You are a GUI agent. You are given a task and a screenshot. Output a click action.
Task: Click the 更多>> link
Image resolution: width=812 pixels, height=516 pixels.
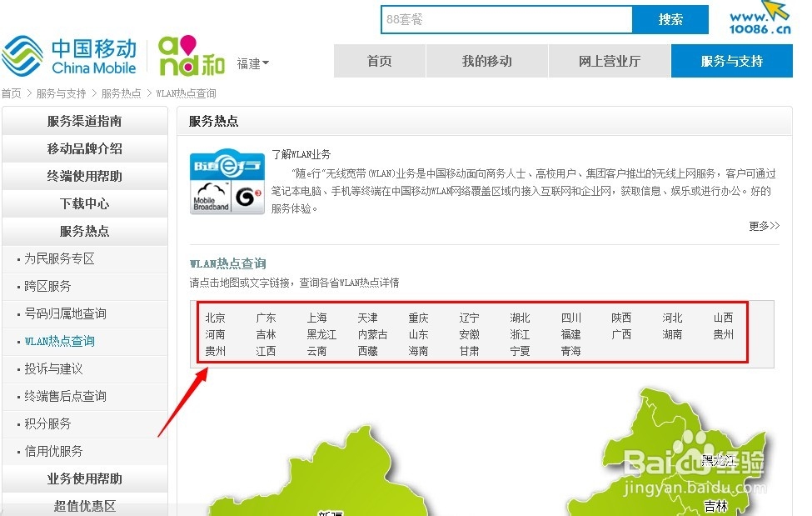(x=764, y=226)
